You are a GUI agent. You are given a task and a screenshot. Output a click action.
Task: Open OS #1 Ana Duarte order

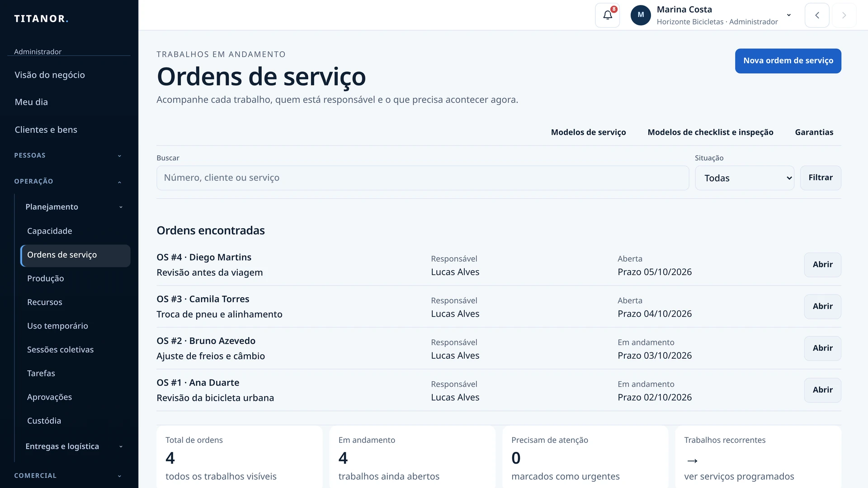(x=822, y=390)
